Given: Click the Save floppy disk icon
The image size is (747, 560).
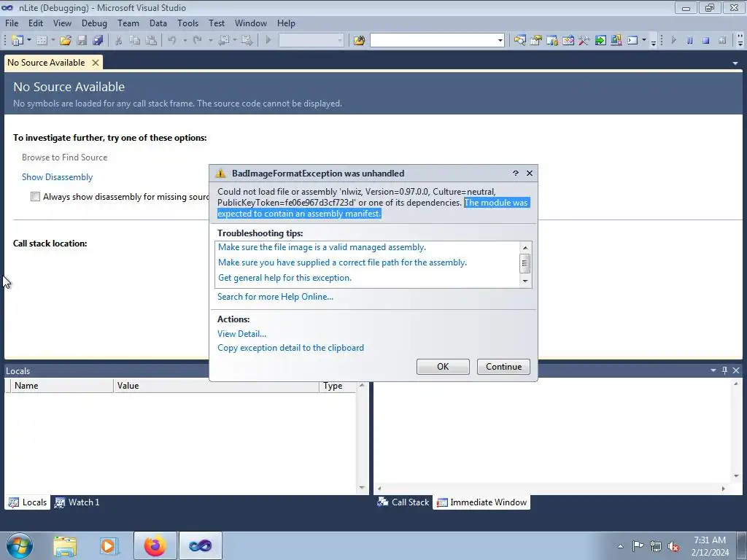Looking at the screenshot, I should pos(82,41).
